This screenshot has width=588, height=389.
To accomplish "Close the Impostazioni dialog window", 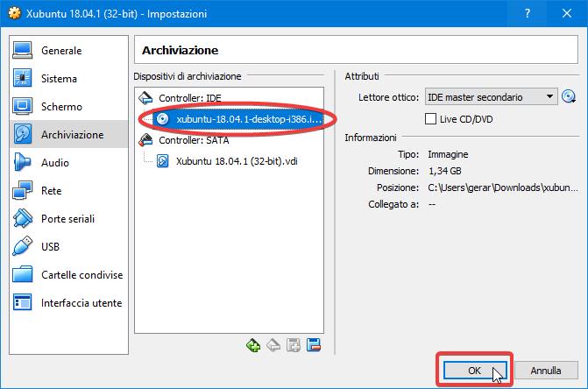I will coord(567,13).
